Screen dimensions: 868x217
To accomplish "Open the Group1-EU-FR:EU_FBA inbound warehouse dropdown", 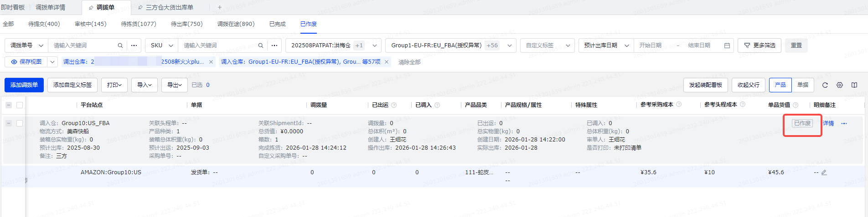I will click(x=451, y=45).
